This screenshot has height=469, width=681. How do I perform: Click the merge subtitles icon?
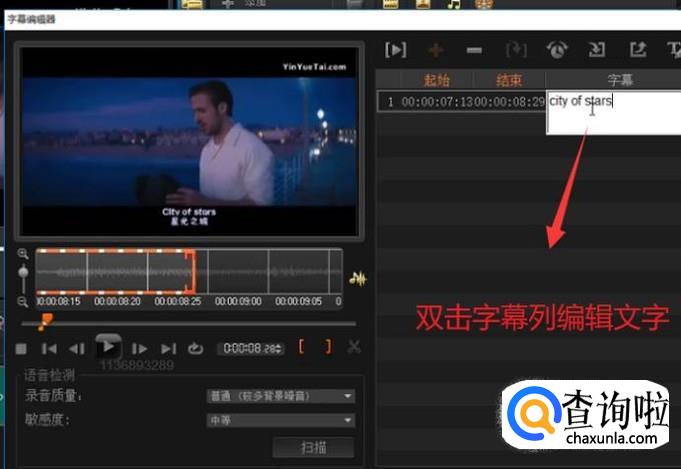point(516,50)
